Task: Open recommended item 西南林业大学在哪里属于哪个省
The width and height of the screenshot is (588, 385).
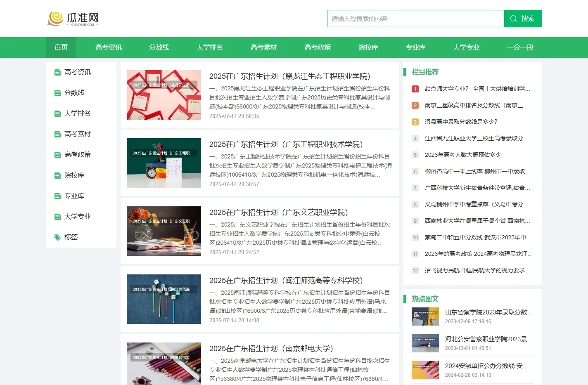Action: point(478,221)
